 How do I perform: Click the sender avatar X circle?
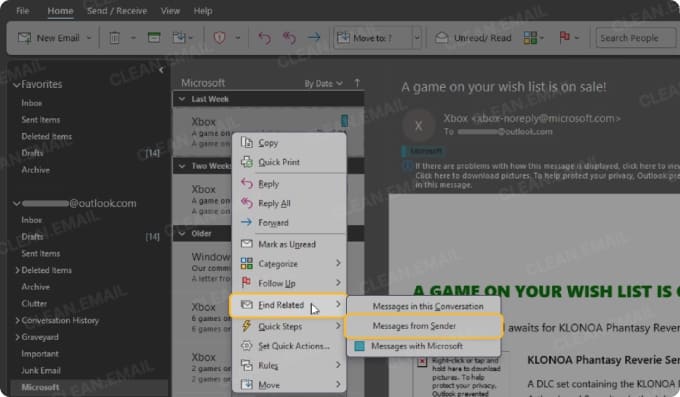pos(418,126)
